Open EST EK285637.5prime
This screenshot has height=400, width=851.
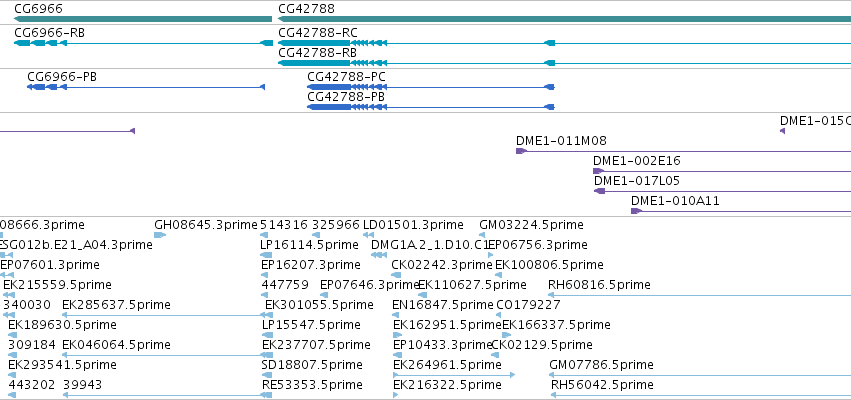[116, 306]
